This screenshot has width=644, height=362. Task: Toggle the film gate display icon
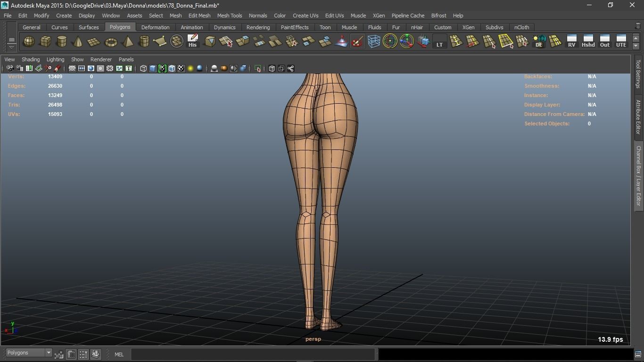pos(82,69)
